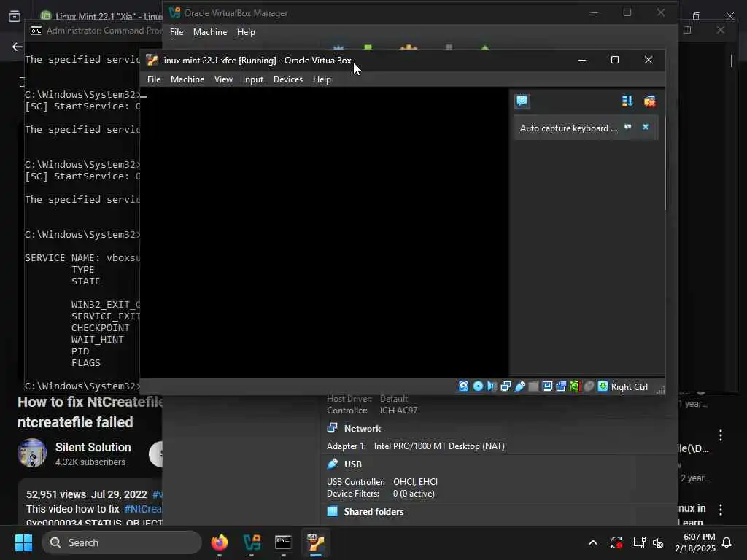Screen dimensions: 747x560
Task: Click the CPU features status icon
Action: 575,386
